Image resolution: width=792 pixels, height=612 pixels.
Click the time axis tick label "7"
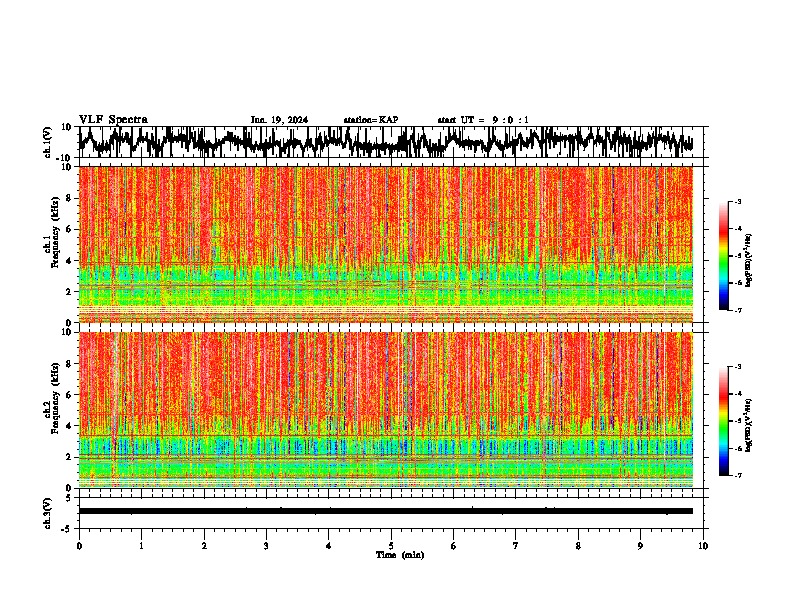coord(516,546)
